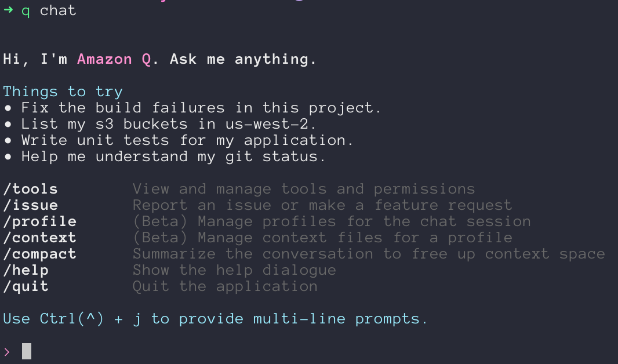Click the Things to try heading
The height and width of the screenshot is (364, 618).
point(63,92)
